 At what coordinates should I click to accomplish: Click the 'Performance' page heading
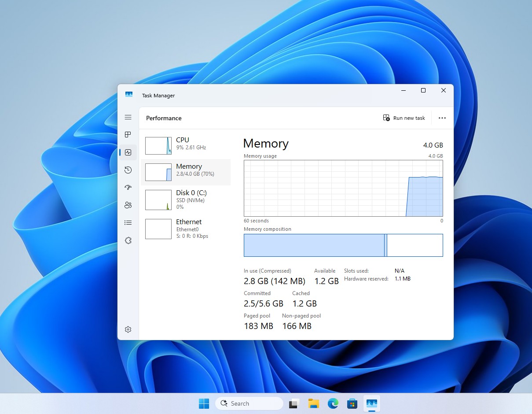(164, 118)
